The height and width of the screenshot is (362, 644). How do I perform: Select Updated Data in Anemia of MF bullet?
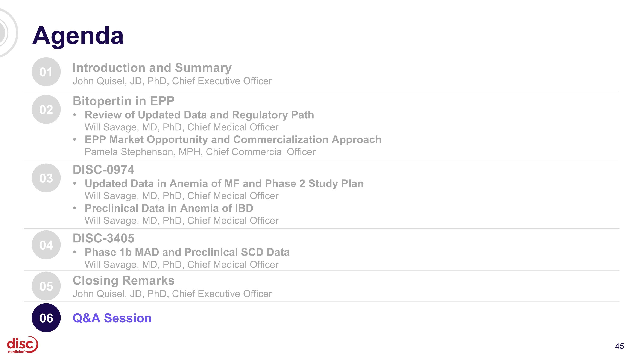[224, 184]
